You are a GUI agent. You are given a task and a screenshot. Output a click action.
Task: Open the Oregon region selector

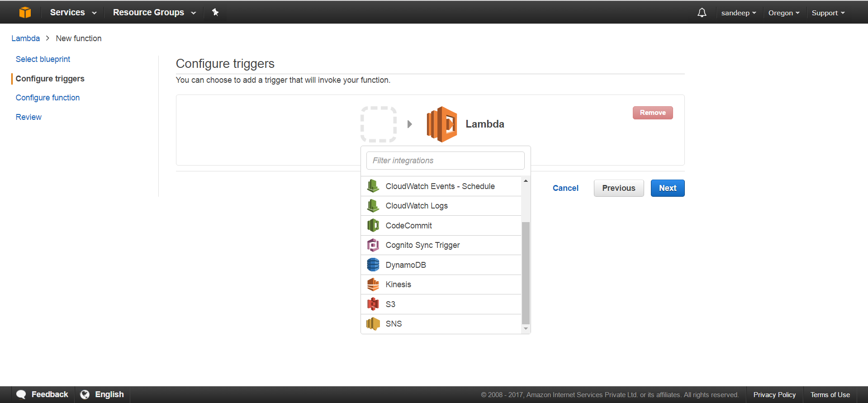tap(784, 13)
